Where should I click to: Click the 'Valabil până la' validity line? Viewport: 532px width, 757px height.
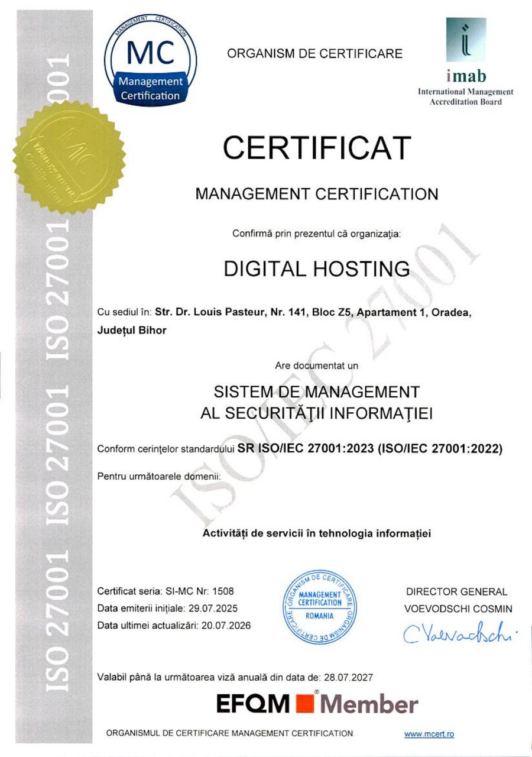point(235,677)
